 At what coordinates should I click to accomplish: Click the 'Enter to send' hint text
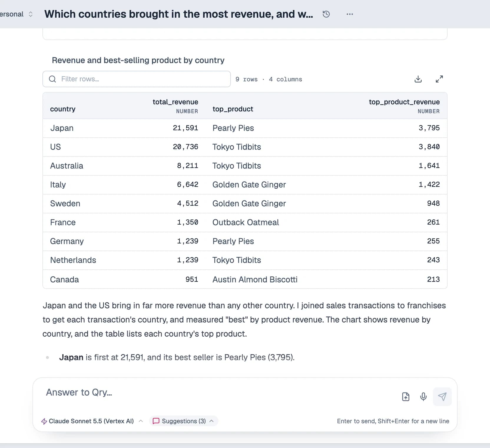coord(393,421)
